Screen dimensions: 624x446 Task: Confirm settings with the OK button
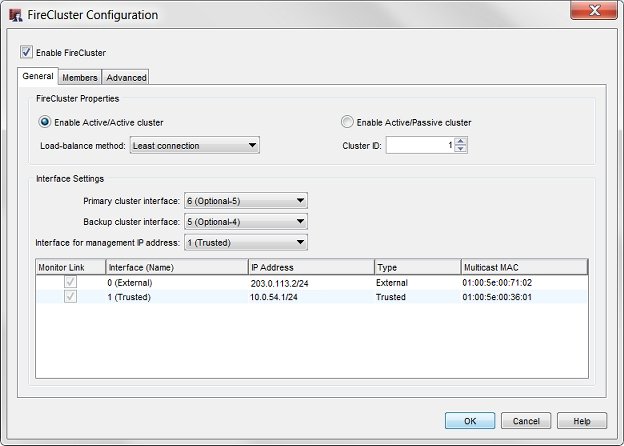[470, 421]
